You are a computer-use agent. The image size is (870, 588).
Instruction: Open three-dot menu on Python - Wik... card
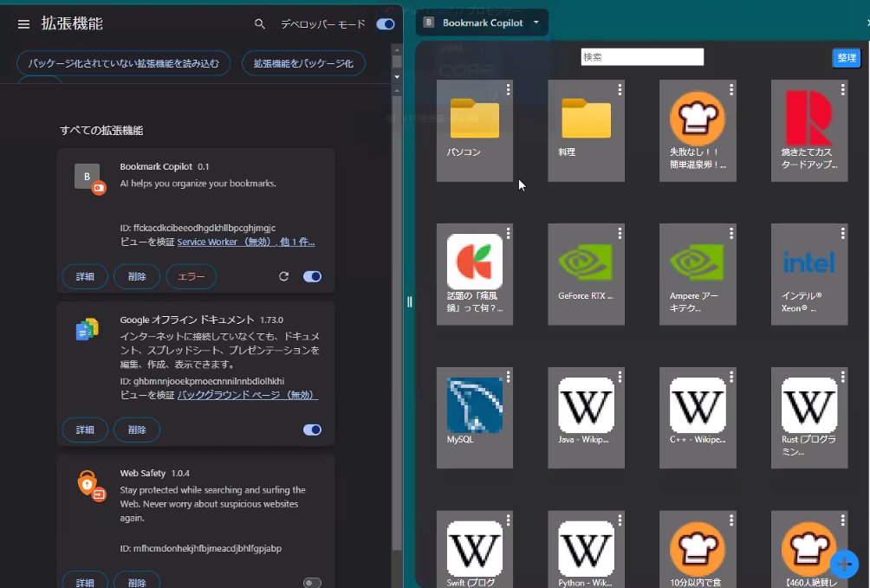620,520
